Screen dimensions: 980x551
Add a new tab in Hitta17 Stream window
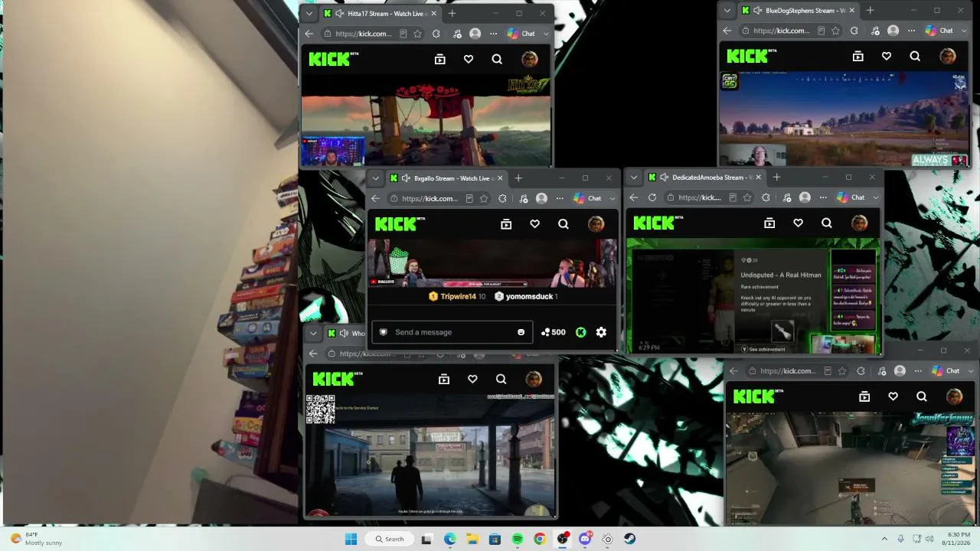pyautogui.click(x=452, y=13)
